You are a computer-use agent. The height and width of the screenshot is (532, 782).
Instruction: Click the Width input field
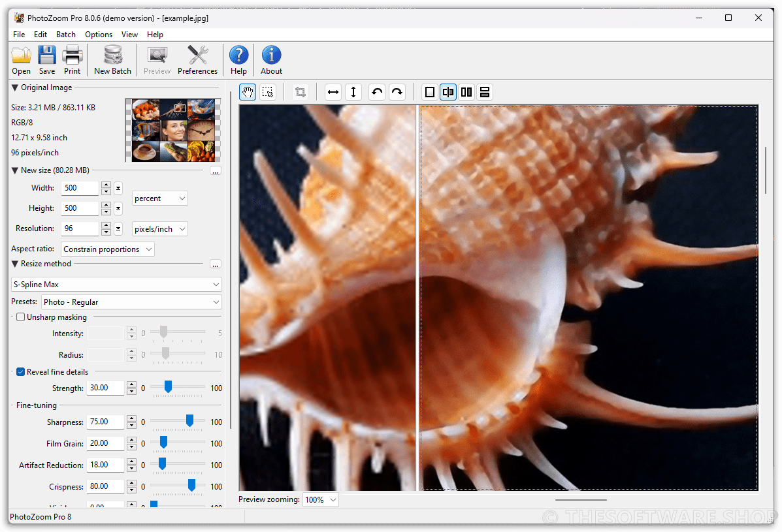[80, 188]
